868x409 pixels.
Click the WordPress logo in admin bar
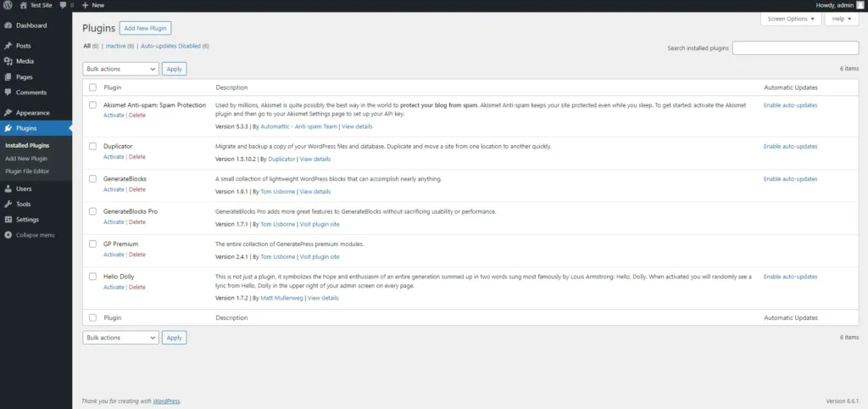click(8, 5)
